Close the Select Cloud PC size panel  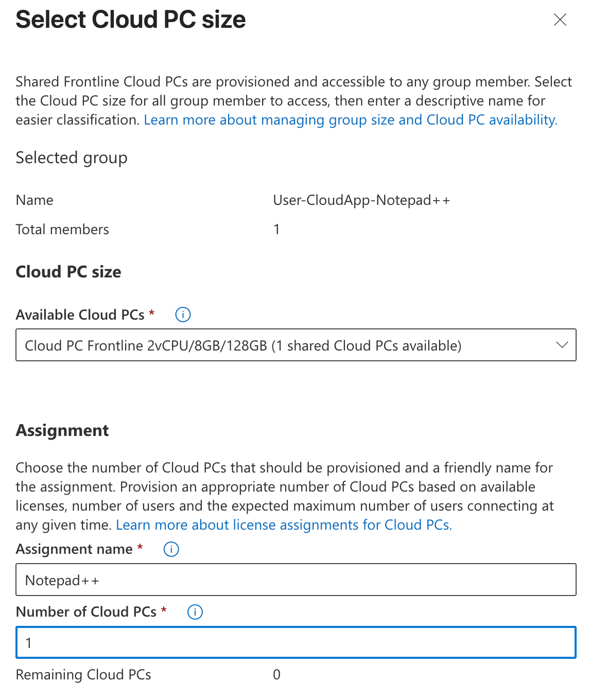(x=560, y=20)
